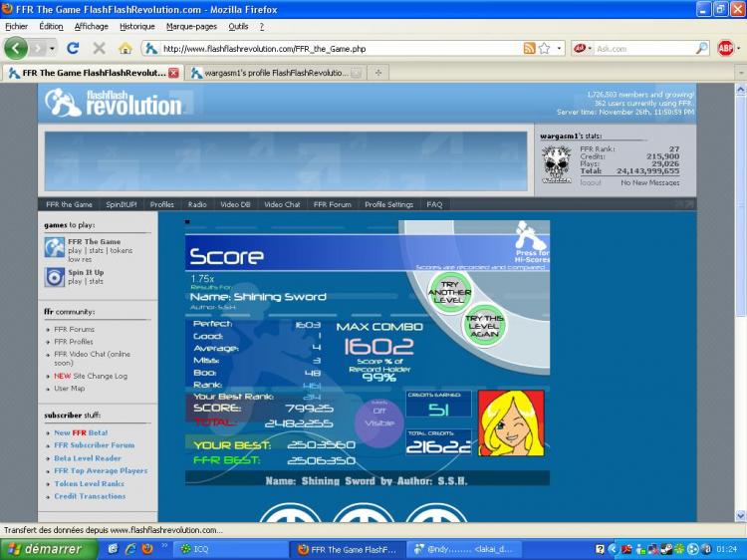Open the back/forward history dropdown arrow
Viewport: 747px width, 560px height.
pyautogui.click(x=51, y=48)
